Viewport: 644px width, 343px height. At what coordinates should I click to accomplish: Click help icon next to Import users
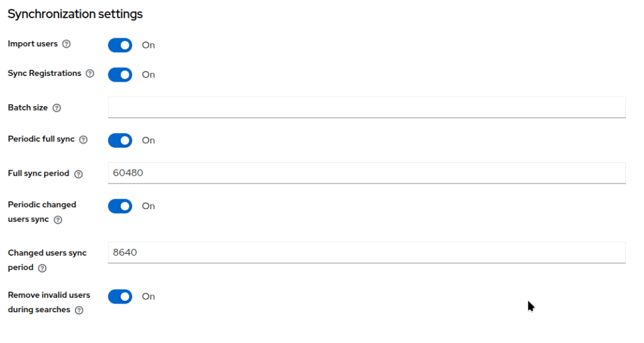pyautogui.click(x=67, y=44)
